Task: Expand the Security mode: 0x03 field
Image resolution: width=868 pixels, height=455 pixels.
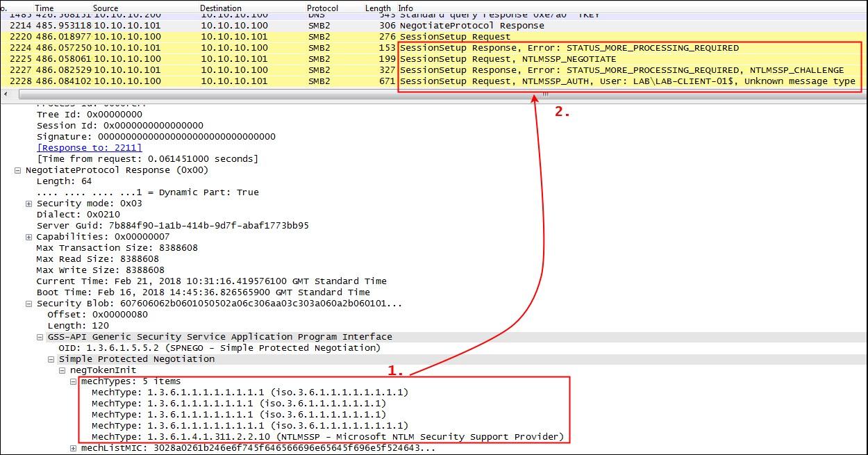Action: 29,204
